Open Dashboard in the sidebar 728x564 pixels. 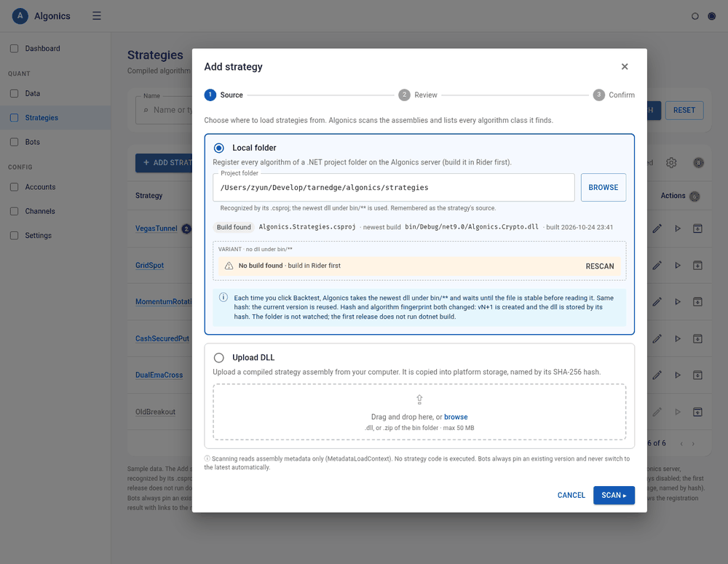point(55,48)
